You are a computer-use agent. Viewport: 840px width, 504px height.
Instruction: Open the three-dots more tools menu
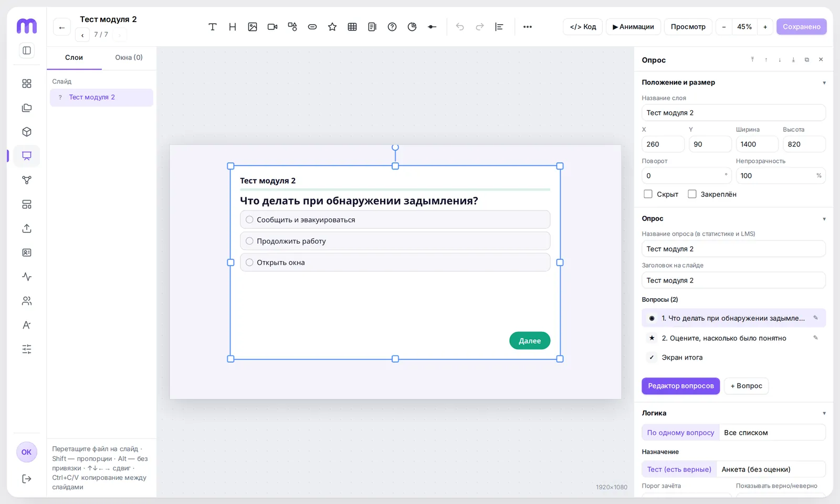(x=528, y=27)
